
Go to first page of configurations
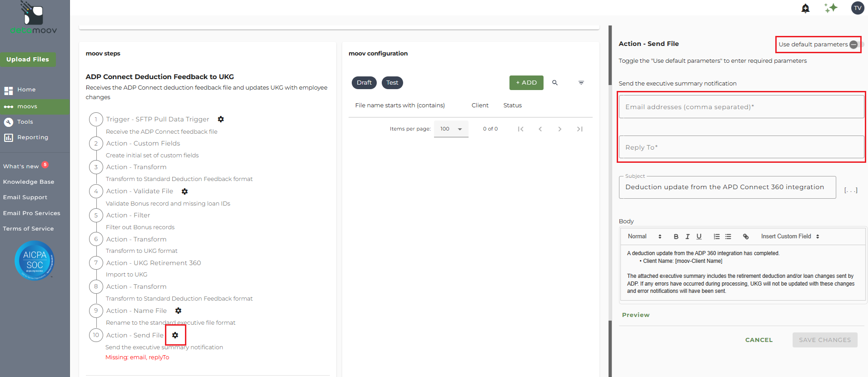(x=521, y=129)
